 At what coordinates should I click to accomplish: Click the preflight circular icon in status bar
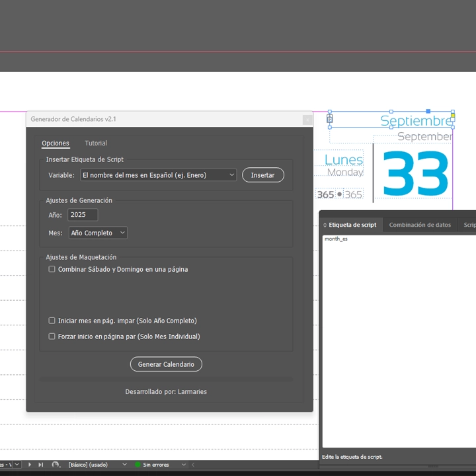[x=56, y=465]
